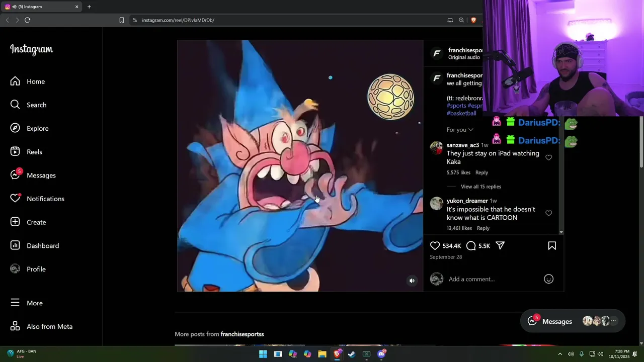Open the floating Messages button

(x=573, y=321)
